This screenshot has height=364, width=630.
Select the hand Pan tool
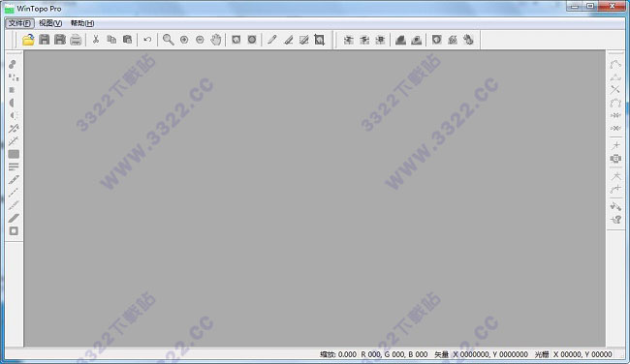point(216,40)
